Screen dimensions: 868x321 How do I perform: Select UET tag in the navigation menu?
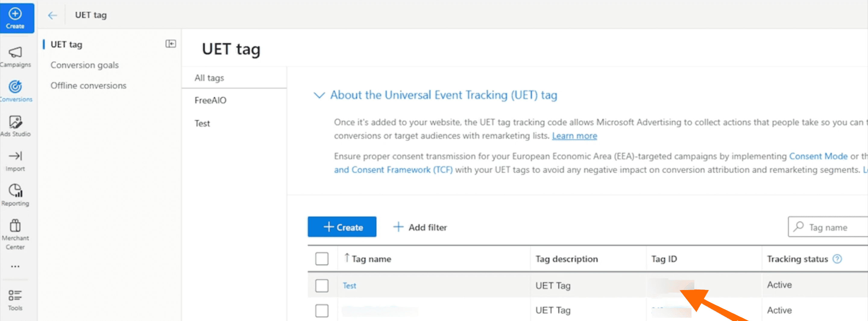click(x=66, y=45)
